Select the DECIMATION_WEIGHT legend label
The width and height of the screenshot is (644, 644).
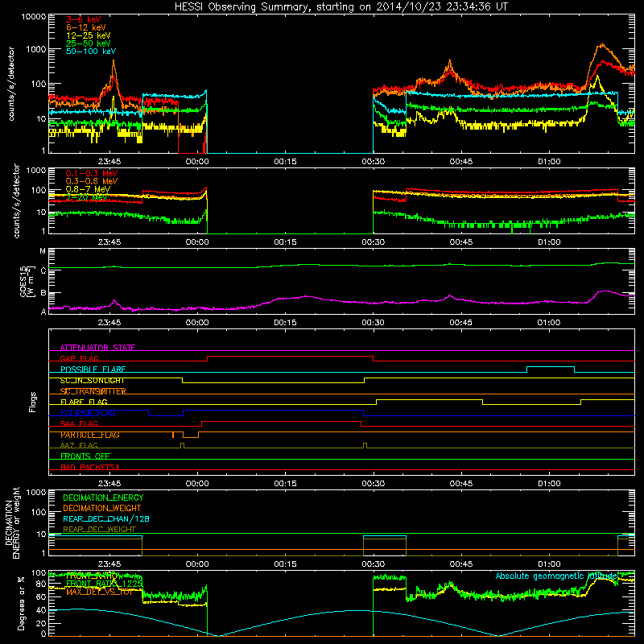click(102, 509)
